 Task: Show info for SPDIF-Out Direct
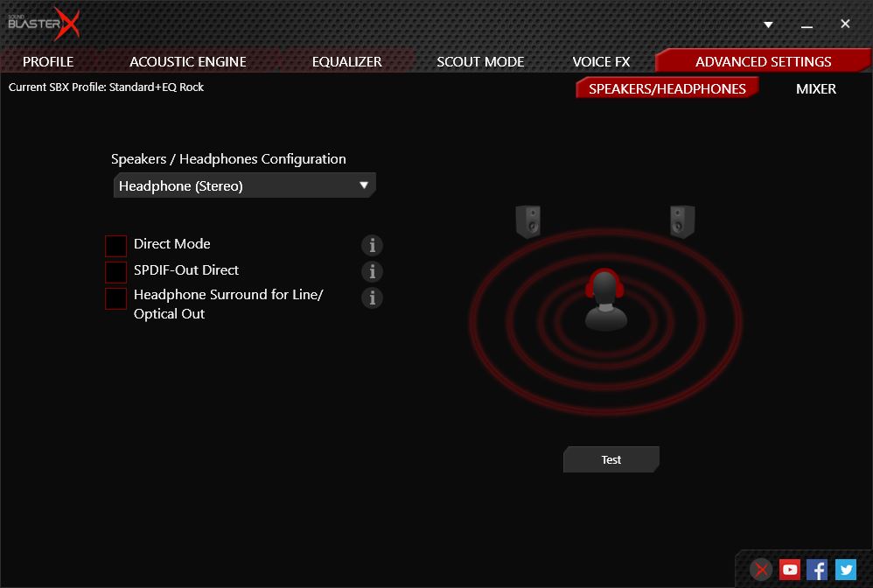click(372, 272)
